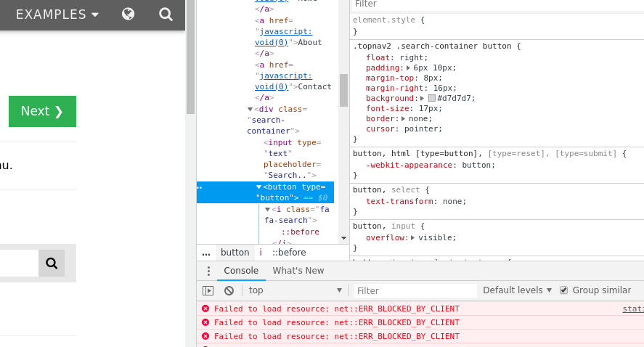The image size is (644, 347).
Task: Click the console Filter input field
Action: pos(414,290)
